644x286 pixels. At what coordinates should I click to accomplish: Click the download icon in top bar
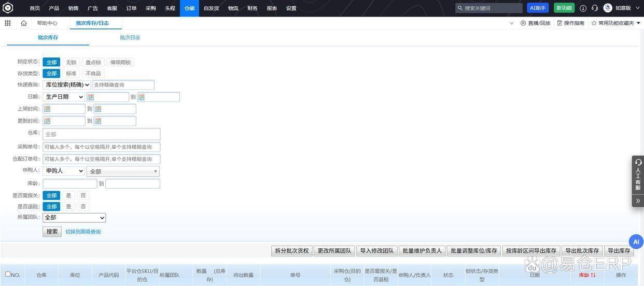coord(583,8)
